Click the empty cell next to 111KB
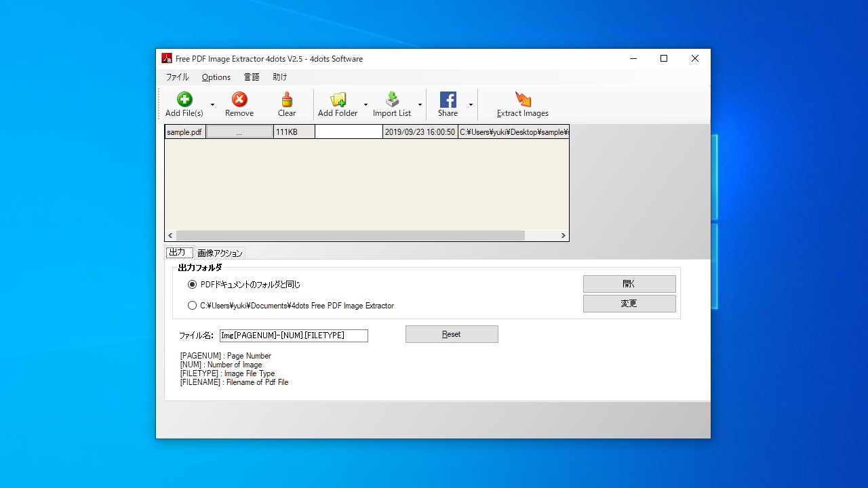Image resolution: width=868 pixels, height=488 pixels. point(349,132)
